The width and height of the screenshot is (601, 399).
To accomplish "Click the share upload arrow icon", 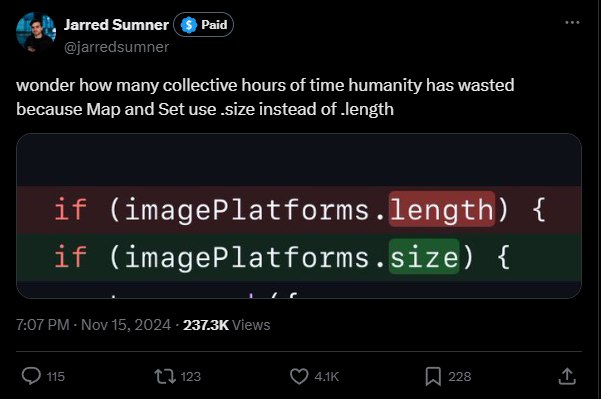I will click(567, 376).
